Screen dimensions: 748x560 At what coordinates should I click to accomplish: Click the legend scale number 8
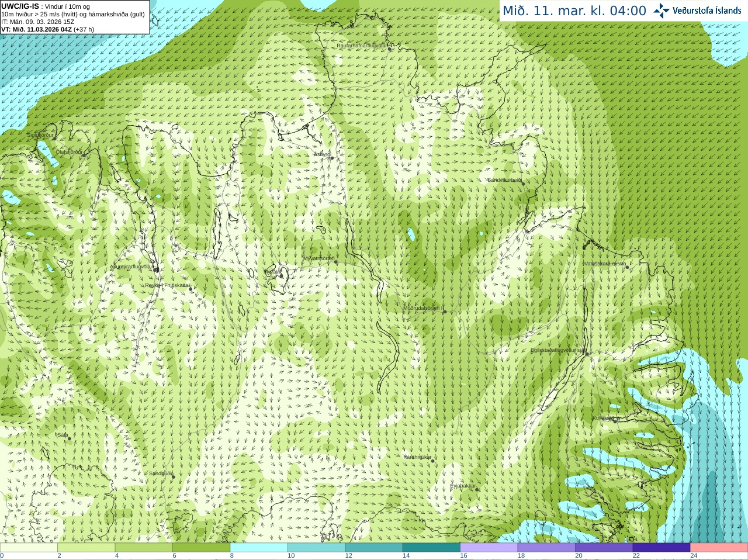pos(232,556)
